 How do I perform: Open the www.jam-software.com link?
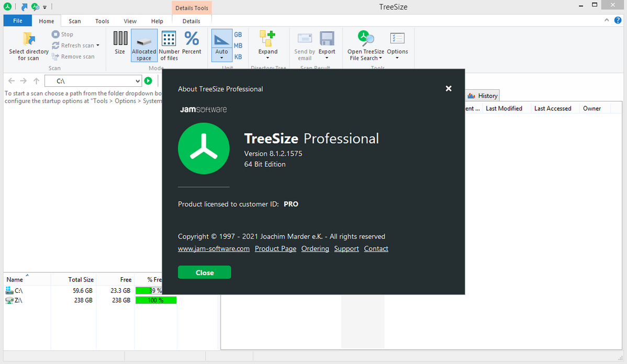tap(214, 248)
